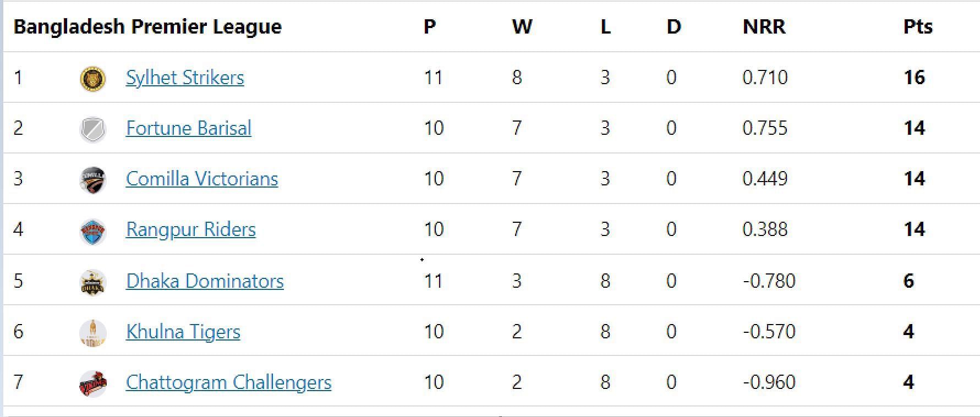980x417 pixels.
Task: Open the Sylhet Strikers team link
Action: pyautogui.click(x=185, y=78)
